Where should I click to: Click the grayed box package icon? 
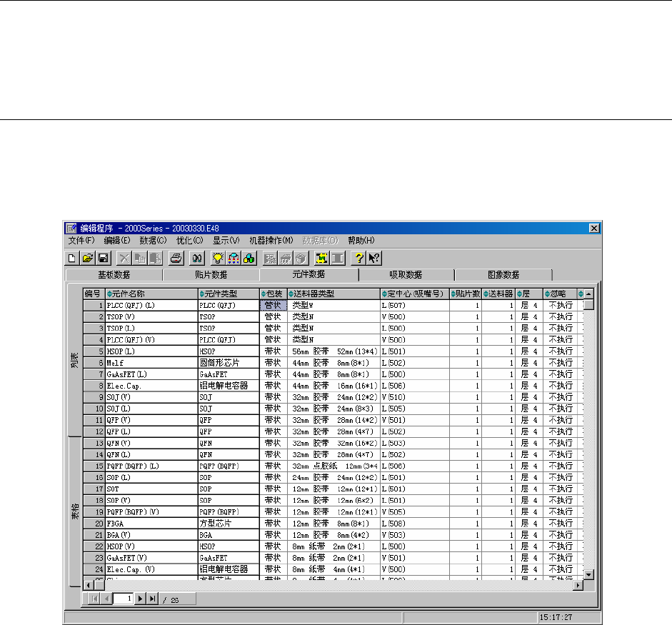[301, 258]
